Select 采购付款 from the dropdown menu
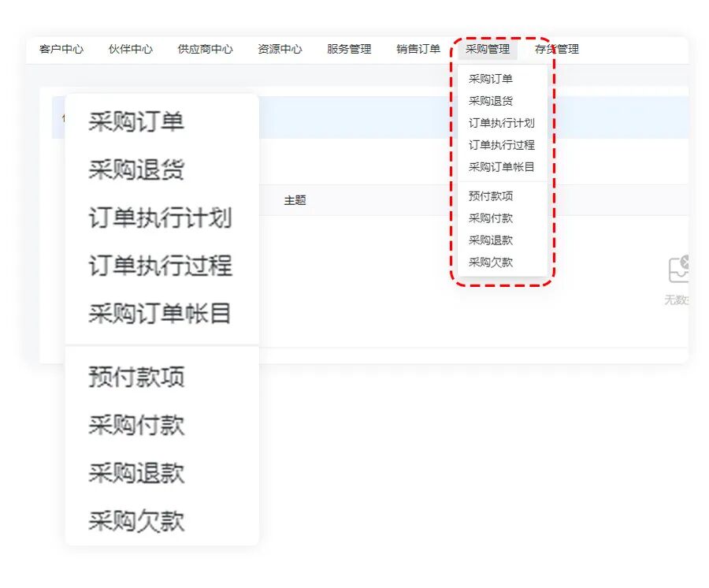The width and height of the screenshot is (709, 588). pos(492,218)
